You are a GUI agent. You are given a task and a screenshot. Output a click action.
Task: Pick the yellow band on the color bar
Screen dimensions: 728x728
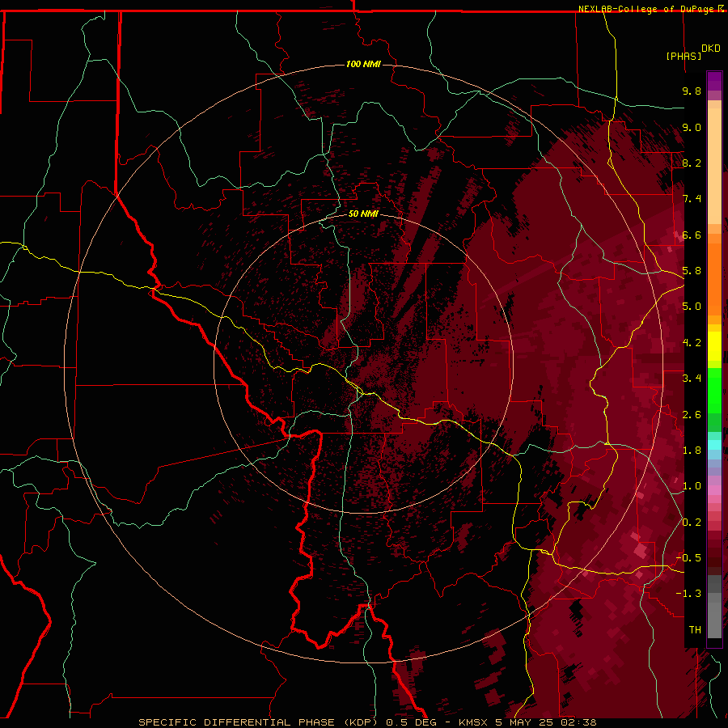pyautogui.click(x=714, y=346)
